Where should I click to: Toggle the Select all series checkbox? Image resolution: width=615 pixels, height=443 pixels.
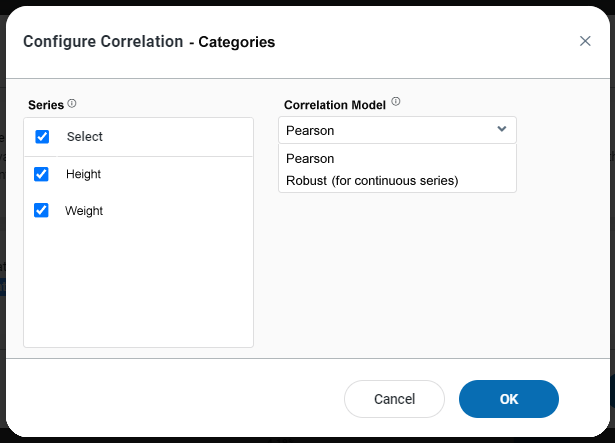coord(42,137)
